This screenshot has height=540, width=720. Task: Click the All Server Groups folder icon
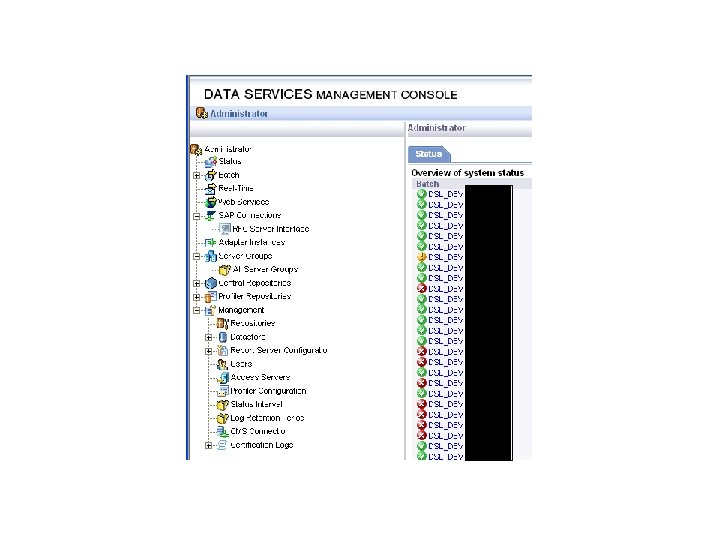click(x=225, y=270)
